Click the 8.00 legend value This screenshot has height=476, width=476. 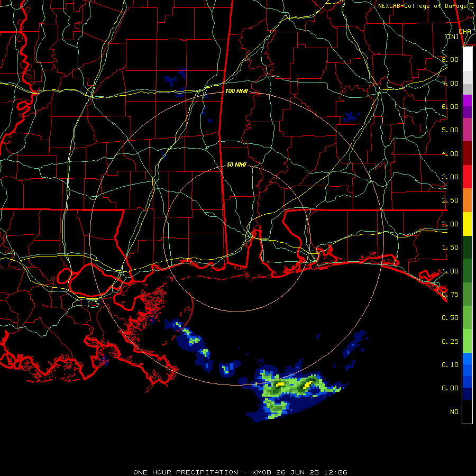(x=450, y=59)
